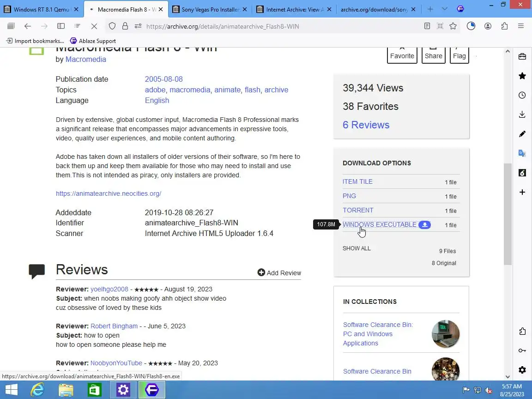
Task: Click the Share button
Action: (433, 54)
